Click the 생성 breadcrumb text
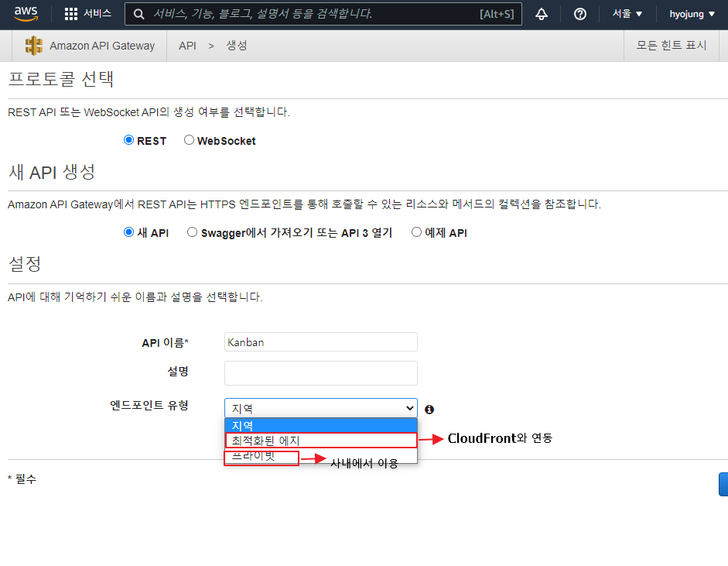728x566 pixels. 236,46
